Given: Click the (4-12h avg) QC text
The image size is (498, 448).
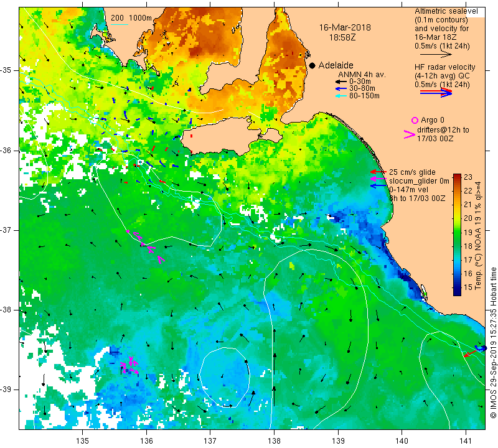Looking at the screenshot, I should click(x=442, y=76).
